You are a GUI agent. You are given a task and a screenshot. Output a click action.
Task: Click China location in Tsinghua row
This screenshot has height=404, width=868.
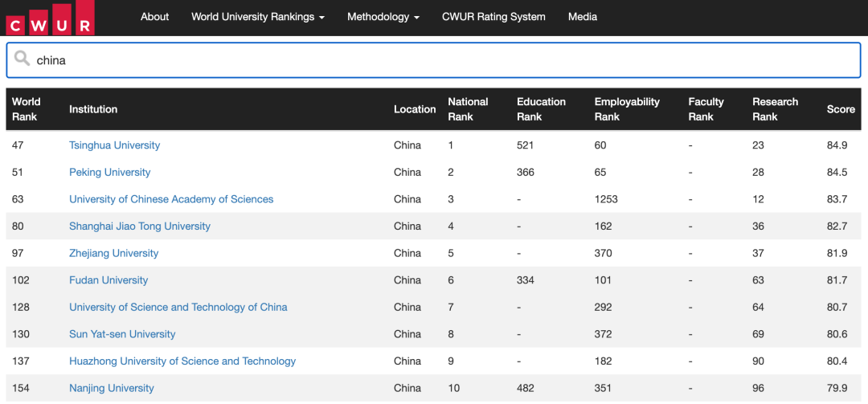click(x=407, y=145)
